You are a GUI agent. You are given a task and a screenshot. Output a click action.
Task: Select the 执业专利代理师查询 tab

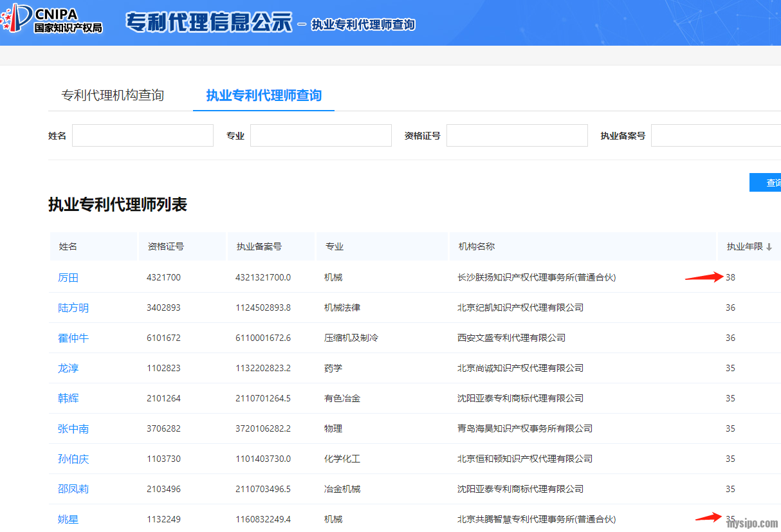pyautogui.click(x=264, y=96)
